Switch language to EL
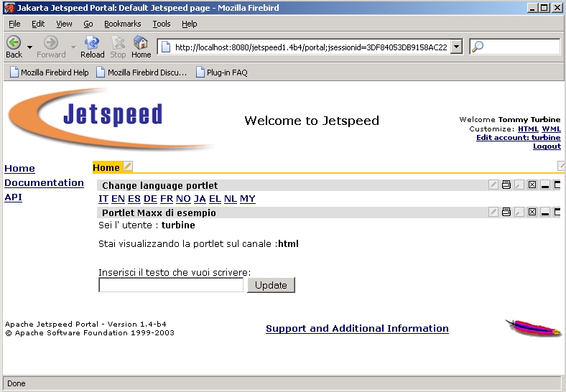Image resolution: width=566 pixels, height=392 pixels. pos(215,199)
